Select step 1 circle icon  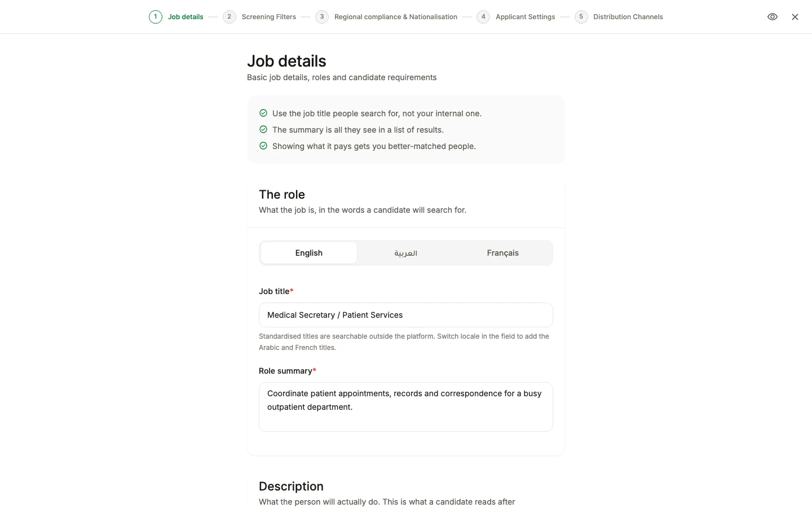point(156,17)
